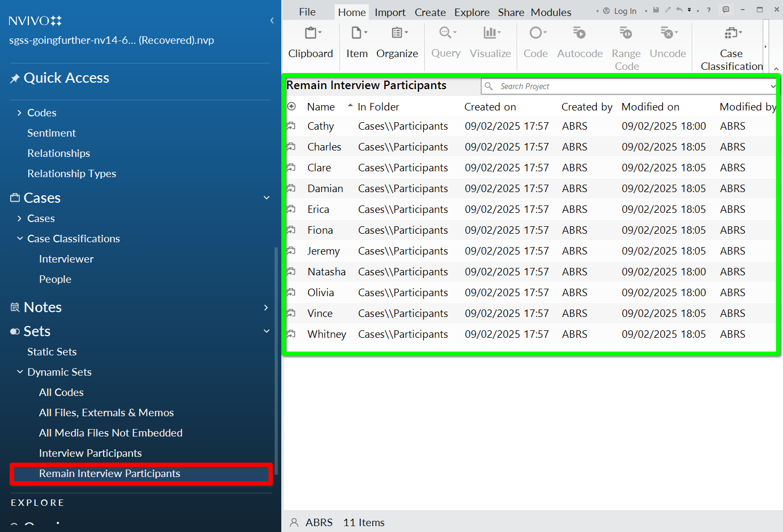Collapse the left navigation pane arrow
The height and width of the screenshot is (532, 783).
(272, 21)
